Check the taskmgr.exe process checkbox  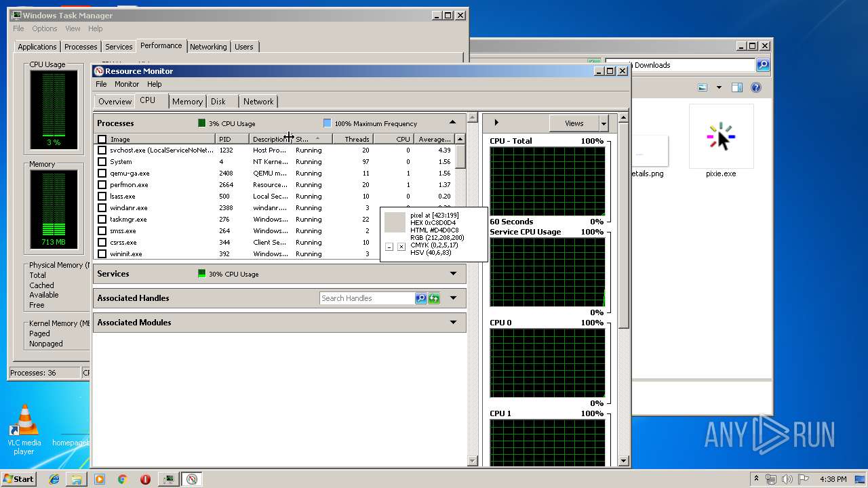tap(102, 220)
